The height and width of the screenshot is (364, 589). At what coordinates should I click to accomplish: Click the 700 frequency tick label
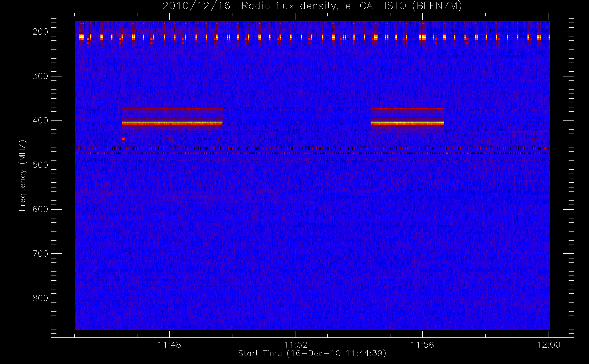pyautogui.click(x=40, y=254)
